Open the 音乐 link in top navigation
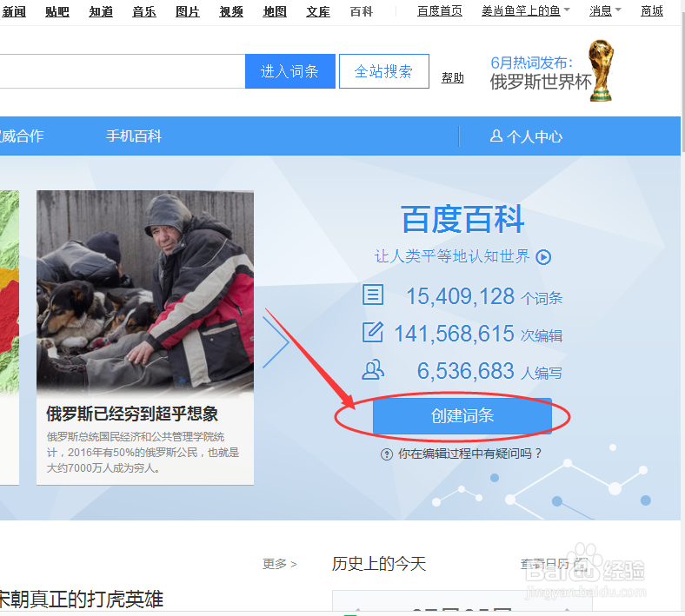The height and width of the screenshot is (616, 685). coord(144,11)
